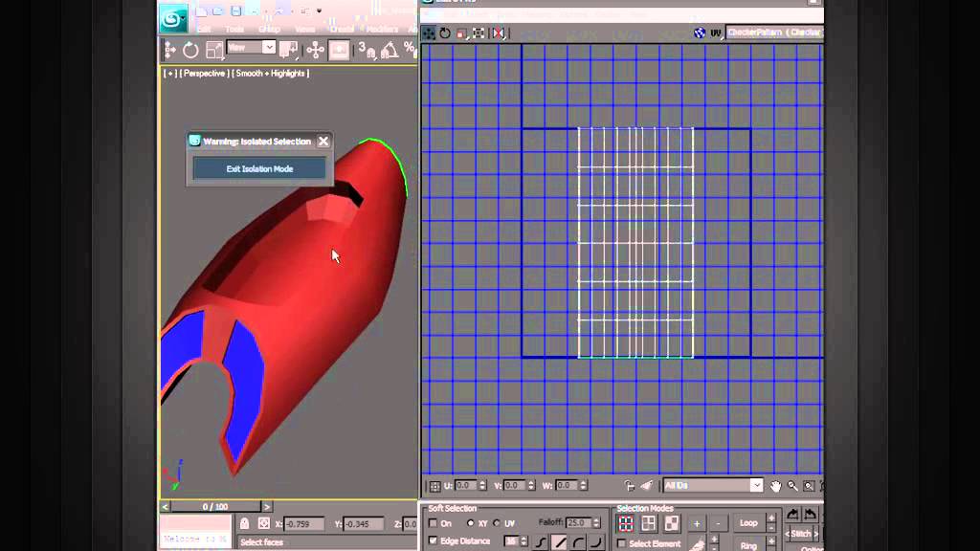Toggle the Percent Snap button
980x551 pixels.
[x=410, y=49]
